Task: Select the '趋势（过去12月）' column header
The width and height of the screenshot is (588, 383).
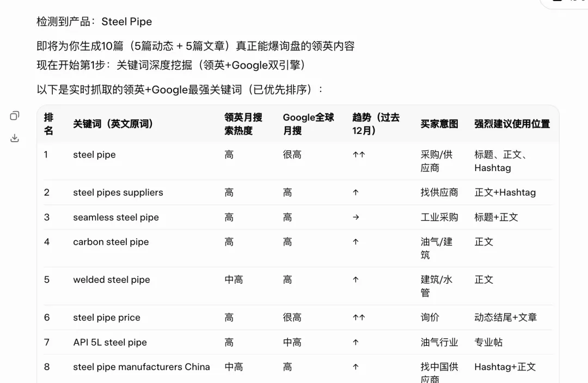Action: [376, 124]
